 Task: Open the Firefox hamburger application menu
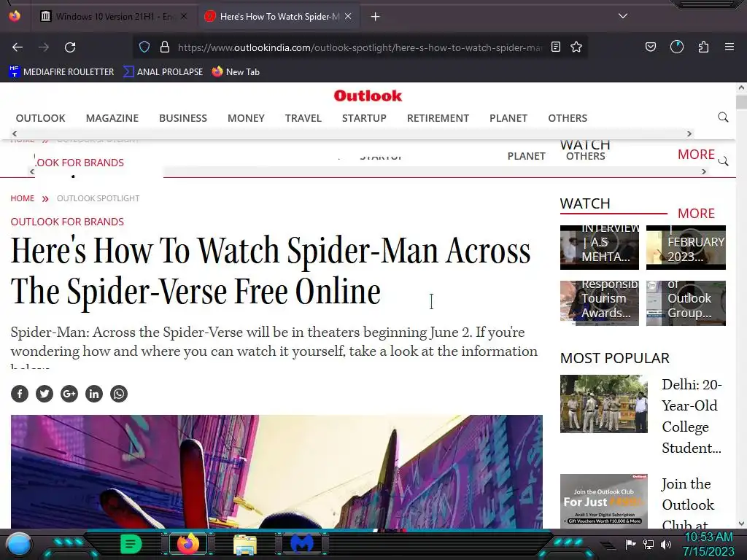(x=729, y=47)
